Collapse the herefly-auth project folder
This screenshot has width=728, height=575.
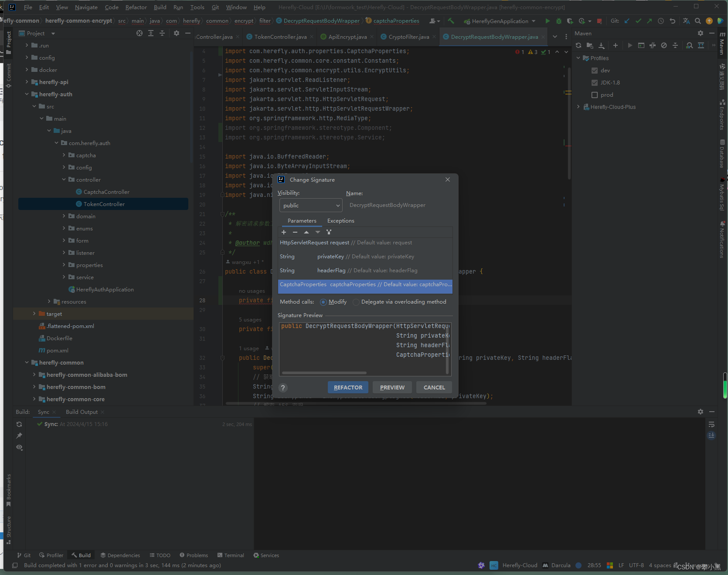27,94
